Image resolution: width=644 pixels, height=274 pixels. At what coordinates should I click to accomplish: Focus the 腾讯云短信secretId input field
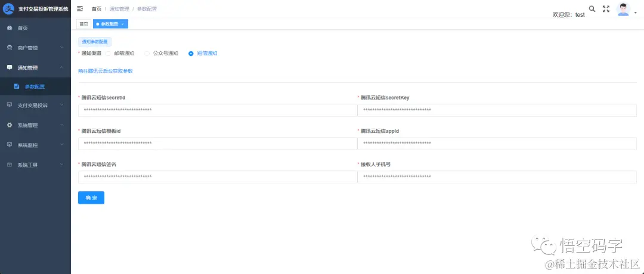pos(217,110)
